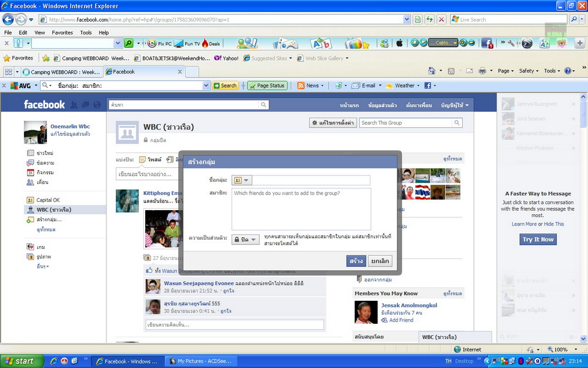Open the privacy ปิด dropdown

(x=245, y=240)
